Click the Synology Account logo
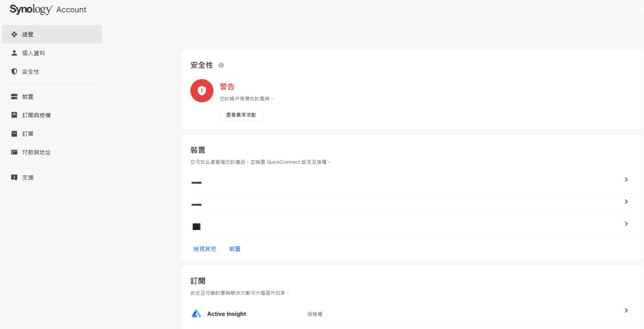Screen dimensions: 644x329 (x=48, y=10)
